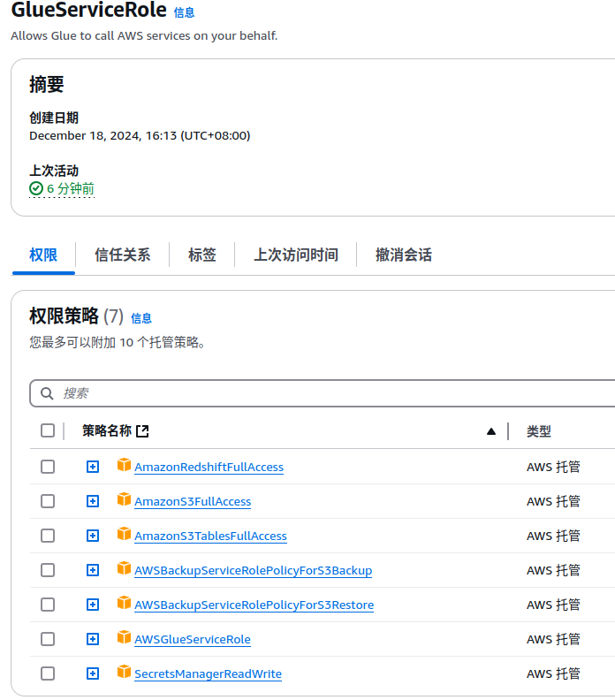The image size is (615, 700).
Task: Open the AmazonS3TablesFullAccess policy link
Action: point(210,536)
